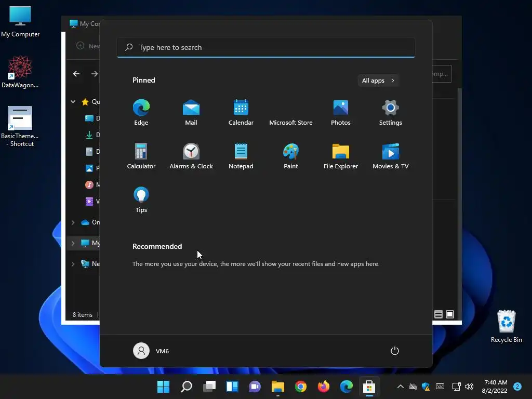Launch the Mail app
The image size is (532, 399).
click(x=191, y=112)
